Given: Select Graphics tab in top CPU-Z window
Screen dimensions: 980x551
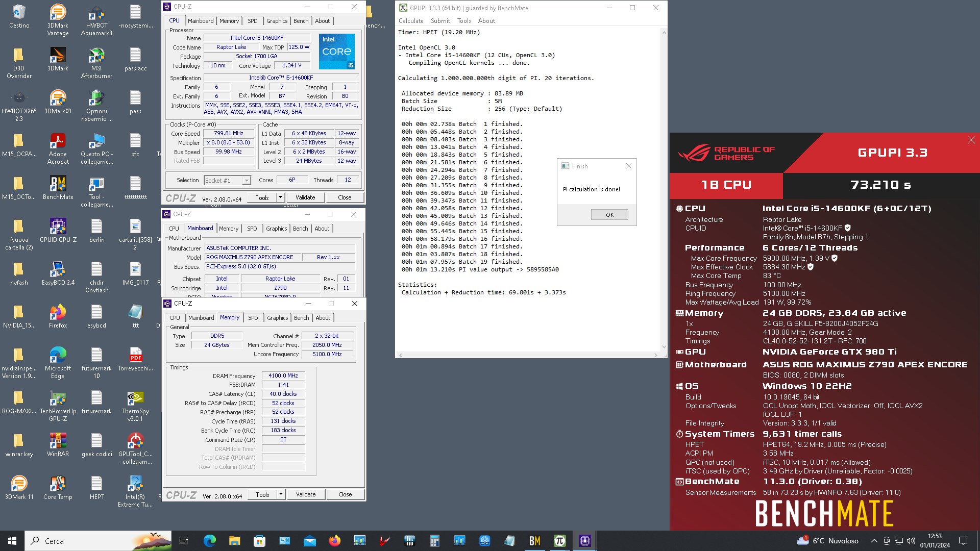Looking at the screenshot, I should (x=277, y=21).
